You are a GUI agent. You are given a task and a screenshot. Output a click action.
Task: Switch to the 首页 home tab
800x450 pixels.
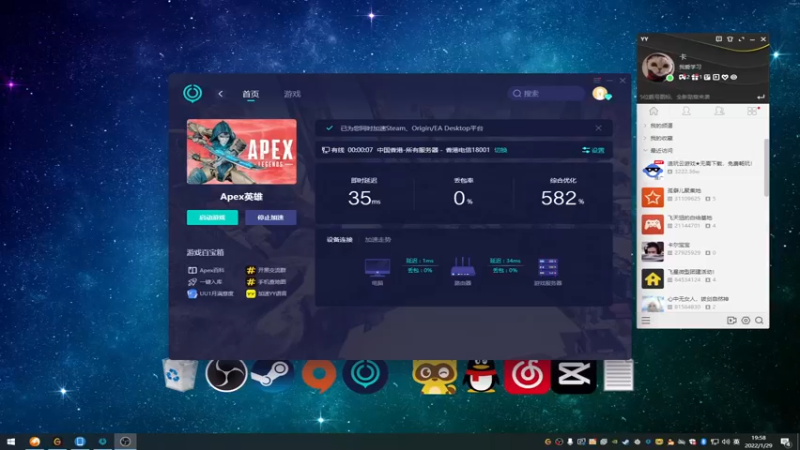(251, 94)
